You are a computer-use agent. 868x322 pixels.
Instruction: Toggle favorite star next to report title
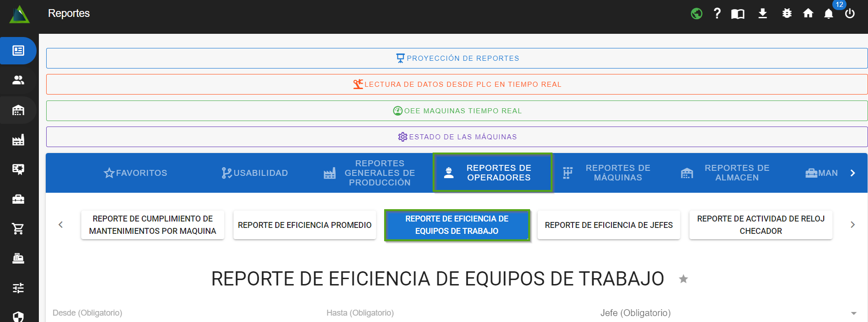(x=683, y=279)
